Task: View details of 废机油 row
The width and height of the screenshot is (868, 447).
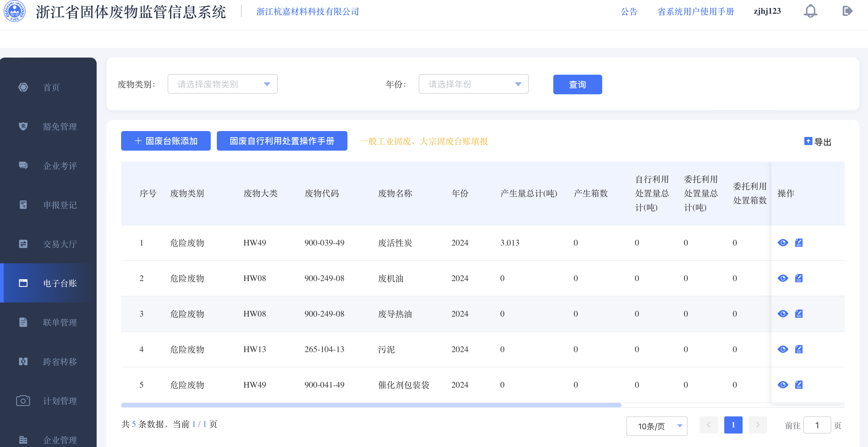Action: 783,278
